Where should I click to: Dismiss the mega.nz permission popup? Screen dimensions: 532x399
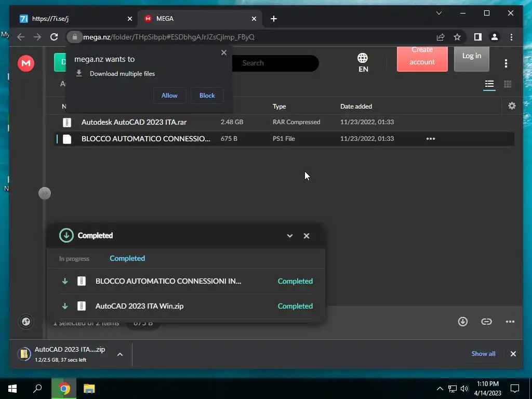[223, 52]
